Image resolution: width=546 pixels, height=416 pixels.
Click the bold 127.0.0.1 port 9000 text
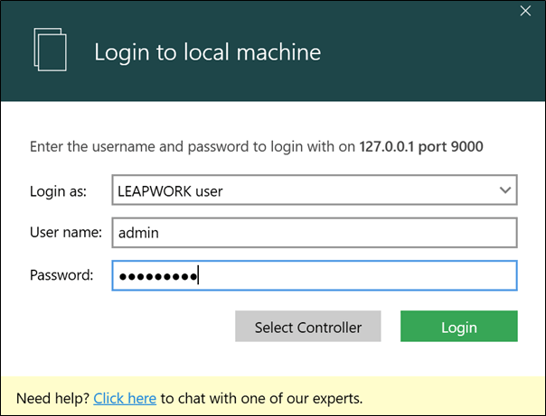(421, 147)
